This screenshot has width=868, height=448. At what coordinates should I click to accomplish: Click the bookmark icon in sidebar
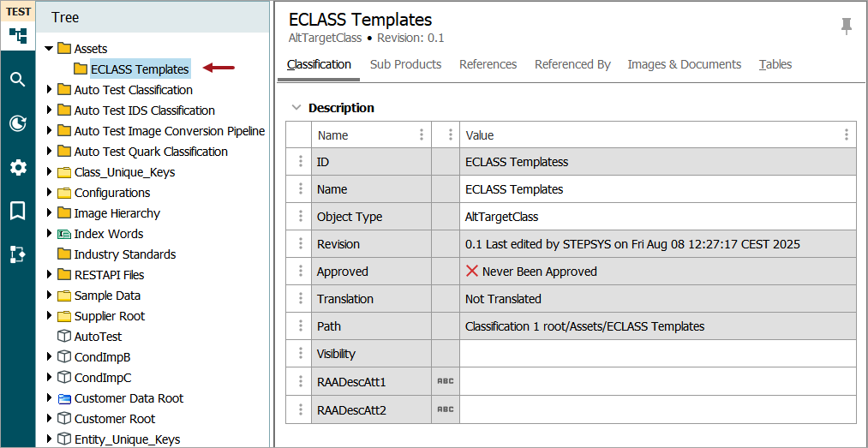(x=18, y=211)
